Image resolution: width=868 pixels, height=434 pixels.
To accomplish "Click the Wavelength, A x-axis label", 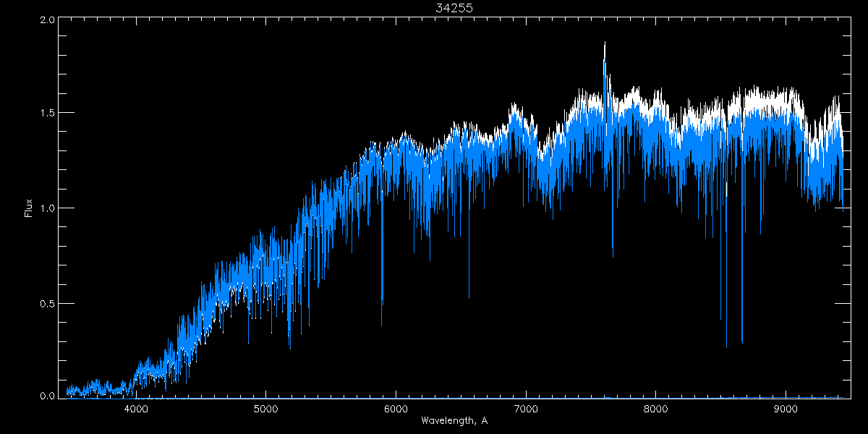I will coord(454,421).
